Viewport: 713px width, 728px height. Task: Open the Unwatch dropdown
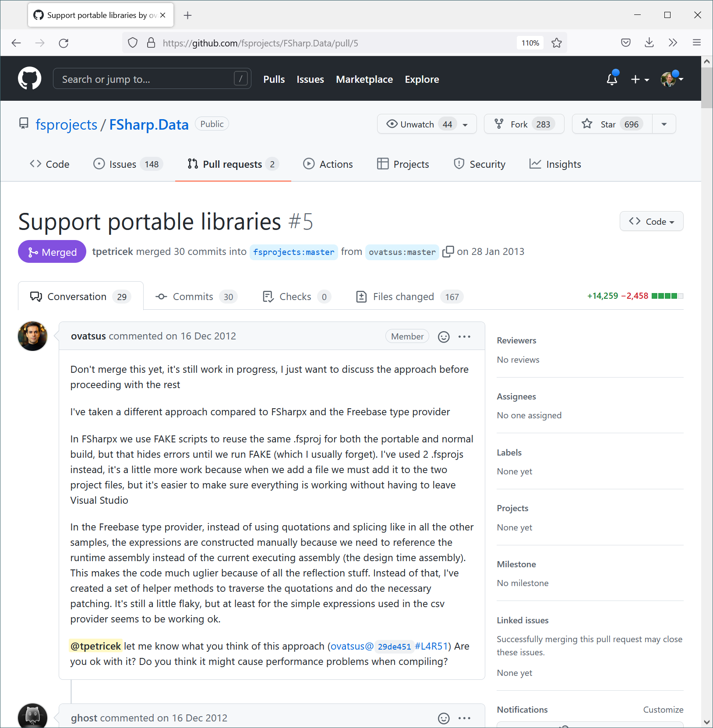click(x=427, y=124)
